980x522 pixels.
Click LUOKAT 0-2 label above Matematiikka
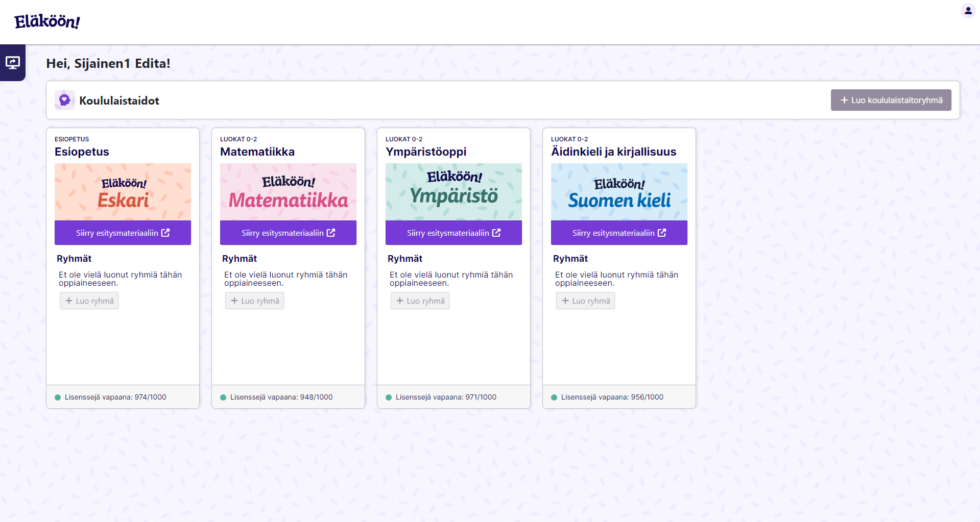[x=238, y=139]
